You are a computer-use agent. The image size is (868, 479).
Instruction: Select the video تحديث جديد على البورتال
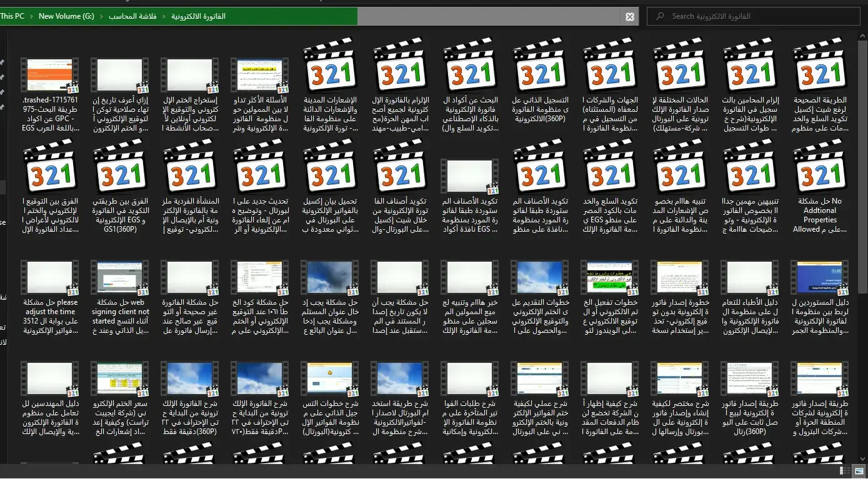coord(261,187)
